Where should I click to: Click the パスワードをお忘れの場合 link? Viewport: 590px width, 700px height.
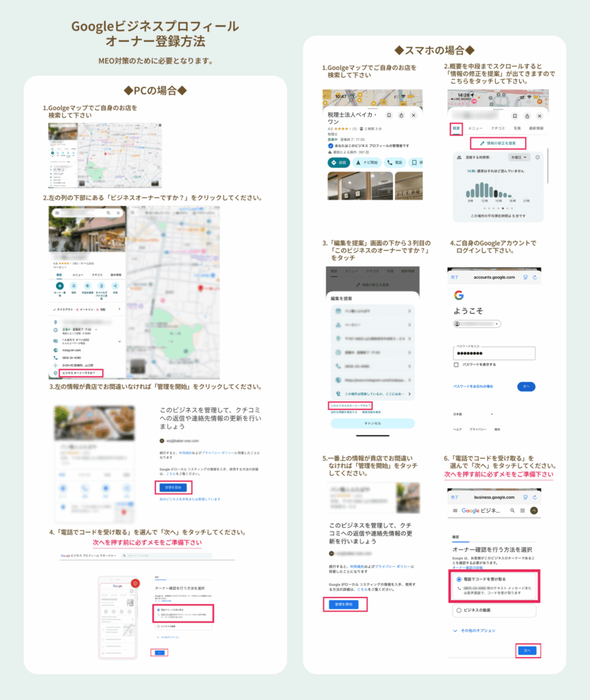[x=473, y=386]
